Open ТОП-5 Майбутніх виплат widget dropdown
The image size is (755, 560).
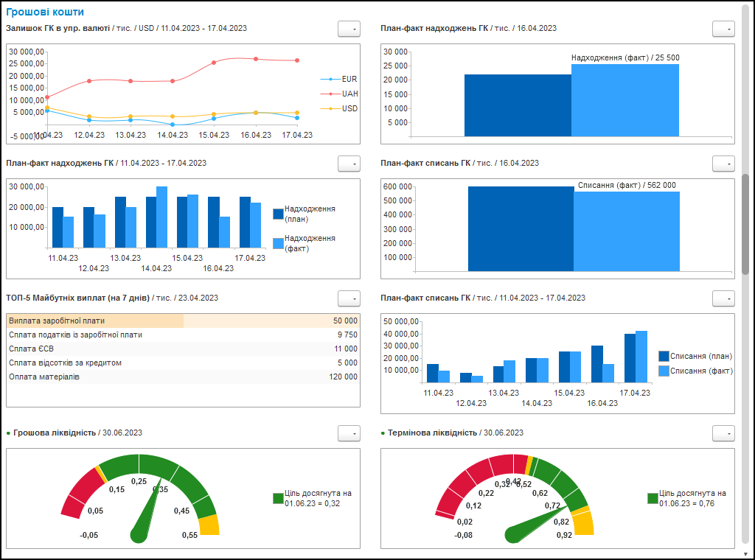(x=349, y=298)
